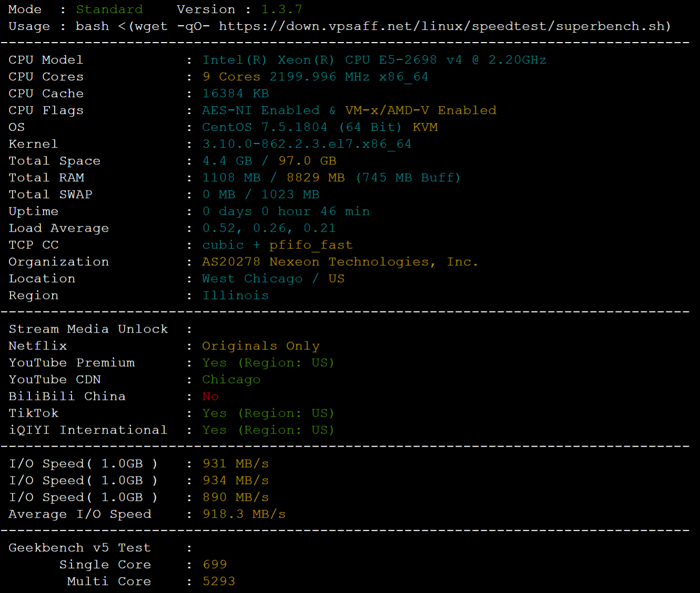This screenshot has width=700, height=593.
Task: Click the Total RAM usage value
Action: [x=332, y=178]
